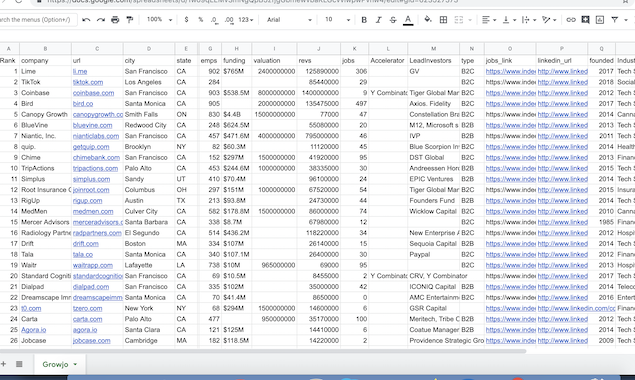Open the bird.co link
This screenshot has width=635, height=380.
click(83, 104)
